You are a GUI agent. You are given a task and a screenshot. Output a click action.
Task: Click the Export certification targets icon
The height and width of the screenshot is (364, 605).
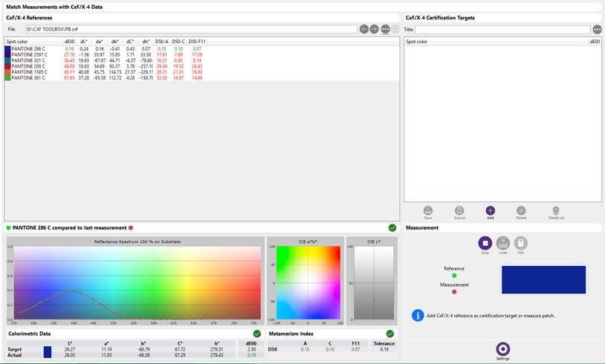[x=459, y=211]
